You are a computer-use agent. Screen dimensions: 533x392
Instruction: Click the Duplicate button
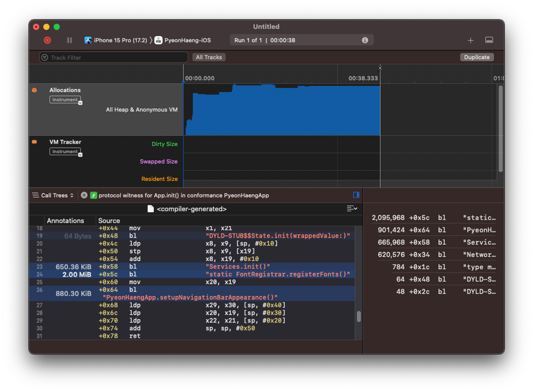477,57
